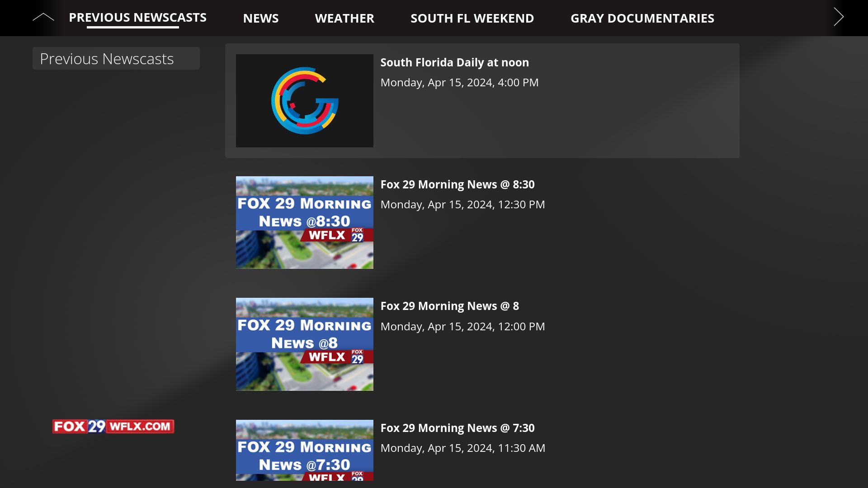Select Fox 29 Morning News @ 8 title
868x488 pixels.
coord(450,306)
